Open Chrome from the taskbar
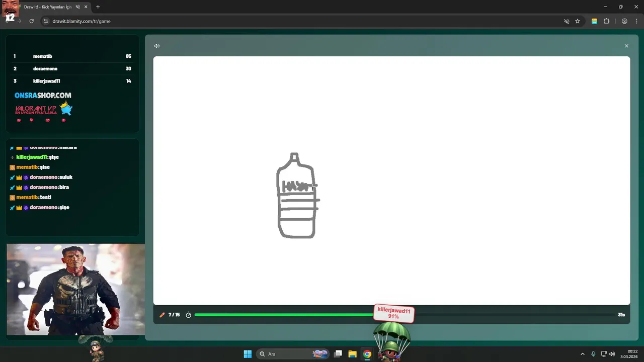 367,354
